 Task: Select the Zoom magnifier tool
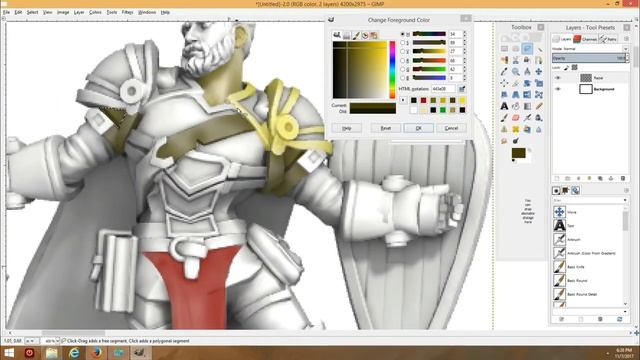point(516,72)
